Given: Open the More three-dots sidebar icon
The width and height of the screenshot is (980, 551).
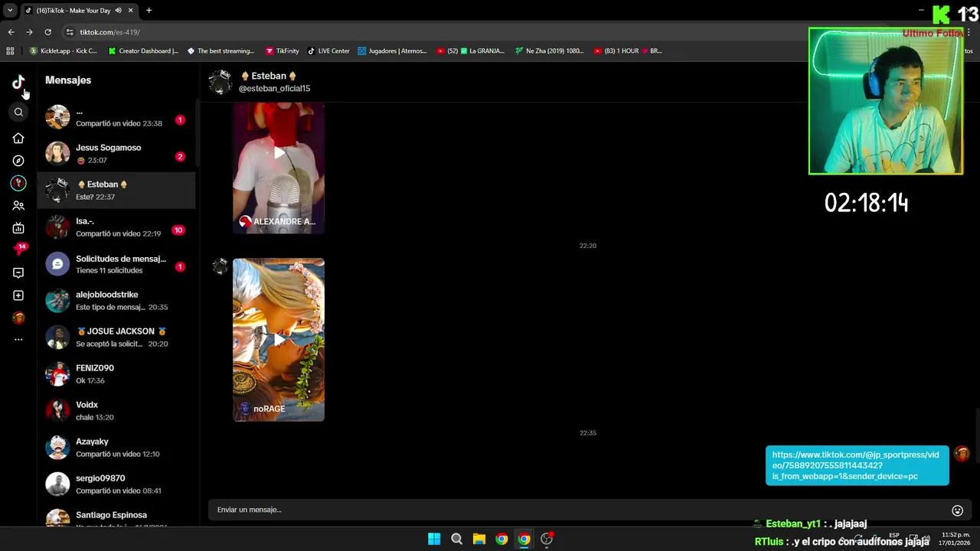Looking at the screenshot, I should click(18, 339).
